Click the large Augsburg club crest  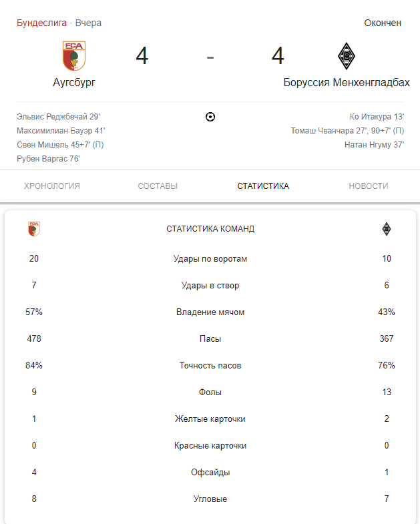(74, 56)
